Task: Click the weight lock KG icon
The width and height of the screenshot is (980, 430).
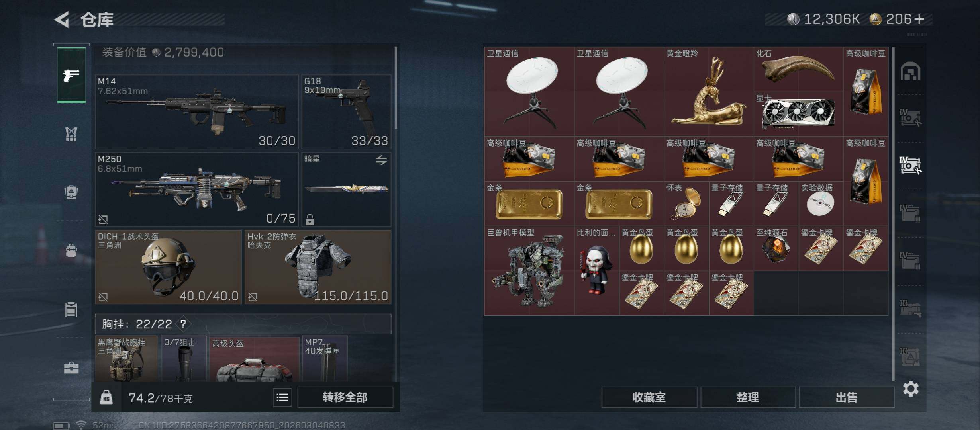Action: click(106, 397)
